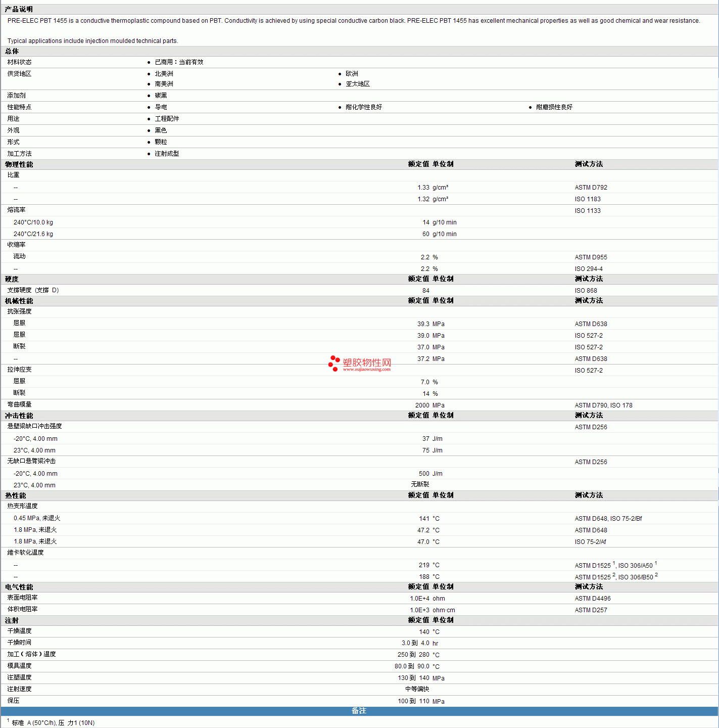Viewport: 719px width, 728px height.
Task: Click the 141 °C deflection temperature
Action: 429,519
